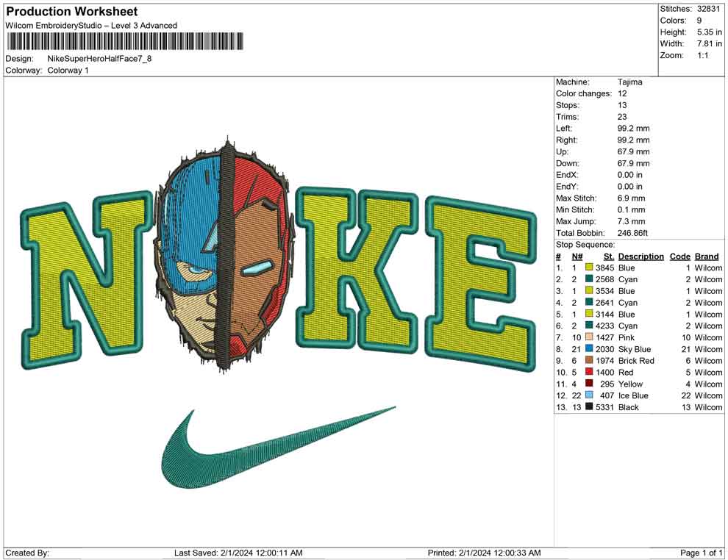Click the Left value 99.2 mm
The width and height of the screenshot is (728, 560).
click(633, 128)
